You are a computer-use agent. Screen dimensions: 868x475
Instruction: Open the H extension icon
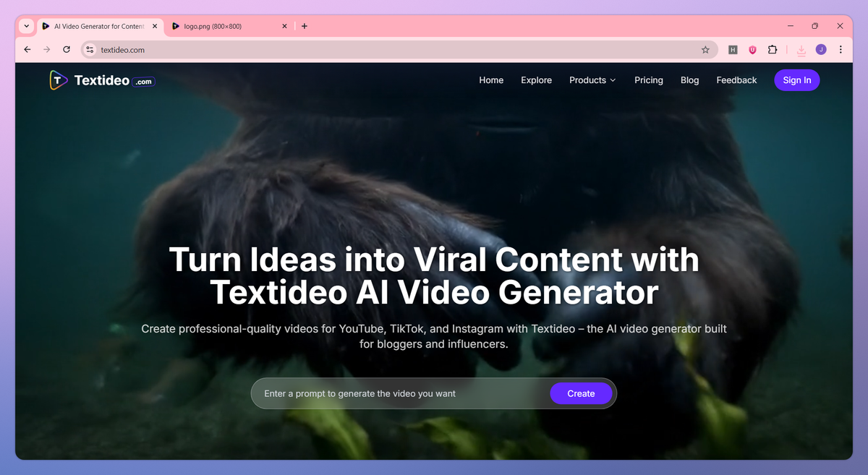(733, 50)
